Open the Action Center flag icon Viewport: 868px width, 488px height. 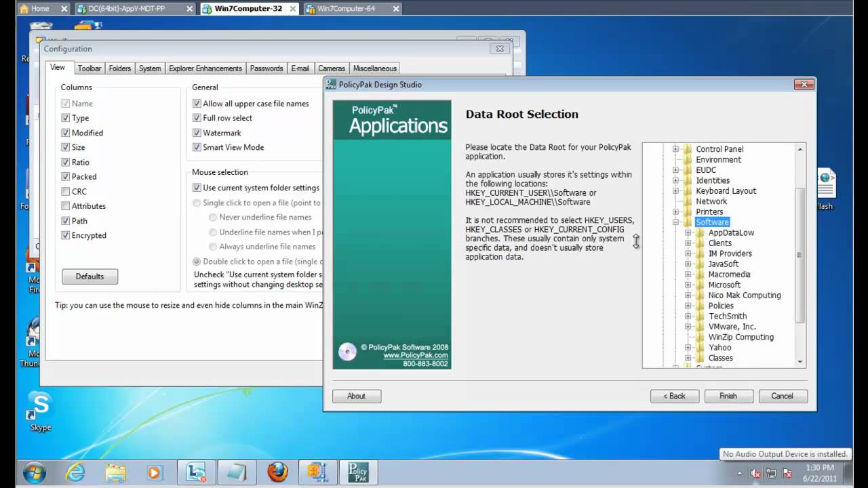787,473
